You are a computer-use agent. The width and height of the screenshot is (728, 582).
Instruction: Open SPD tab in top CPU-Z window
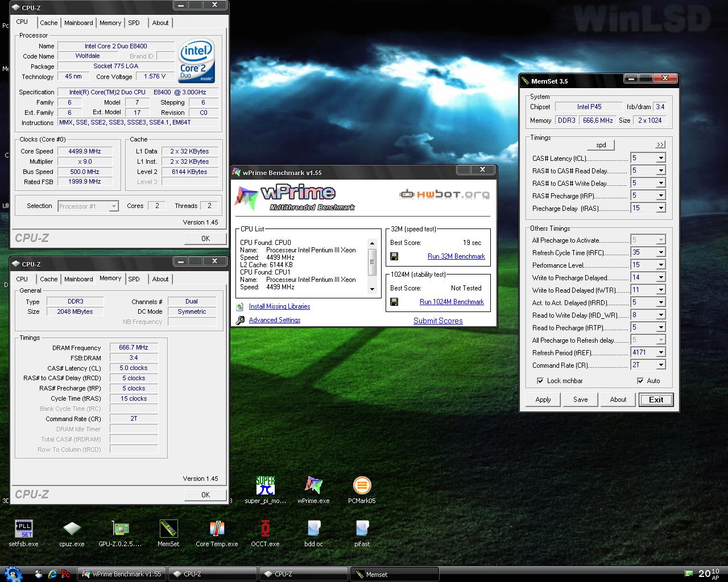[134, 23]
